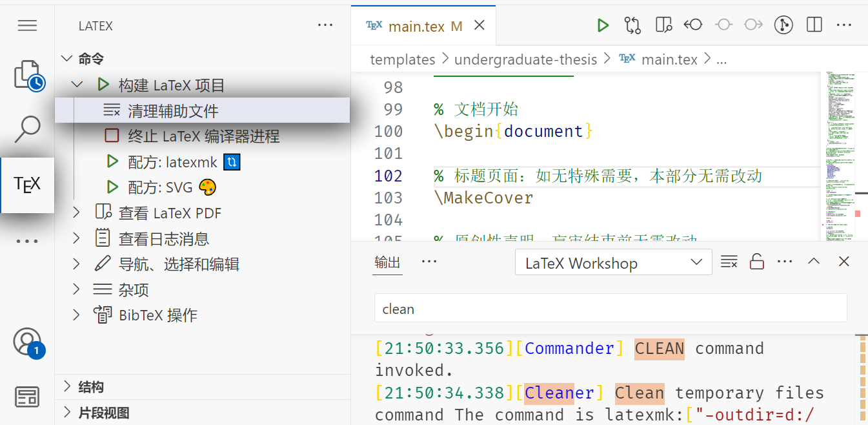
Task: Split the editor using the split icon
Action: 814,25
